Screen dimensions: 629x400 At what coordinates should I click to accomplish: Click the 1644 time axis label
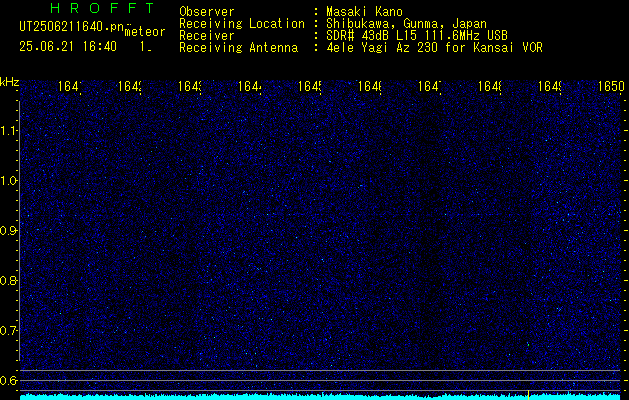click(250, 86)
